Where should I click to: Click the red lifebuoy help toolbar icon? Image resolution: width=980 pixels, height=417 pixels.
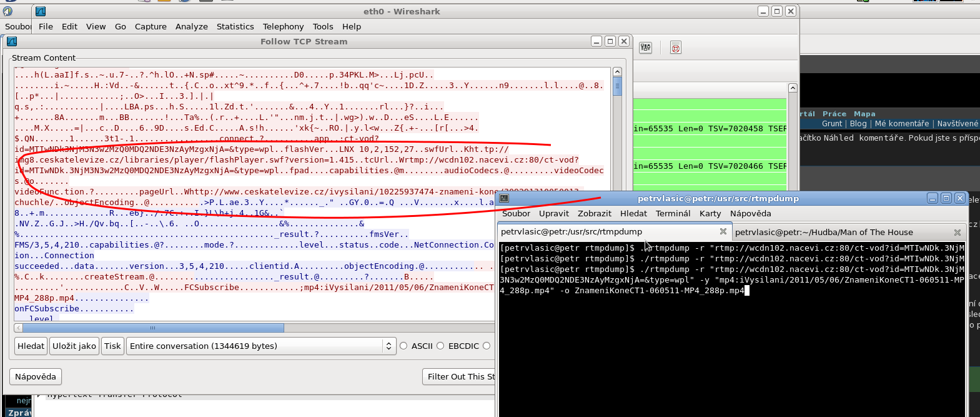(x=676, y=48)
